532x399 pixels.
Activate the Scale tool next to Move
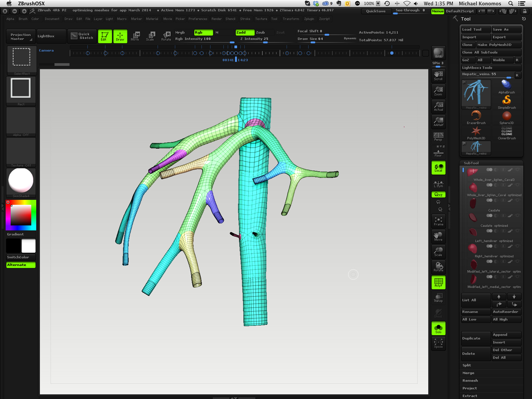[x=151, y=36]
